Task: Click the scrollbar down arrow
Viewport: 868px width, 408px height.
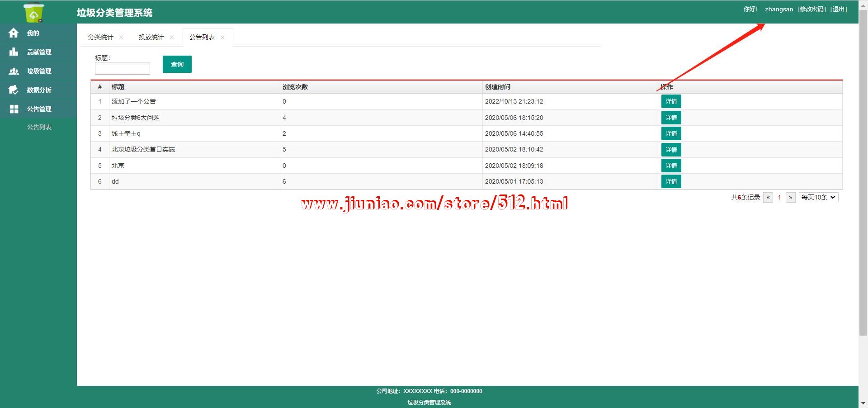Action: tap(863, 403)
